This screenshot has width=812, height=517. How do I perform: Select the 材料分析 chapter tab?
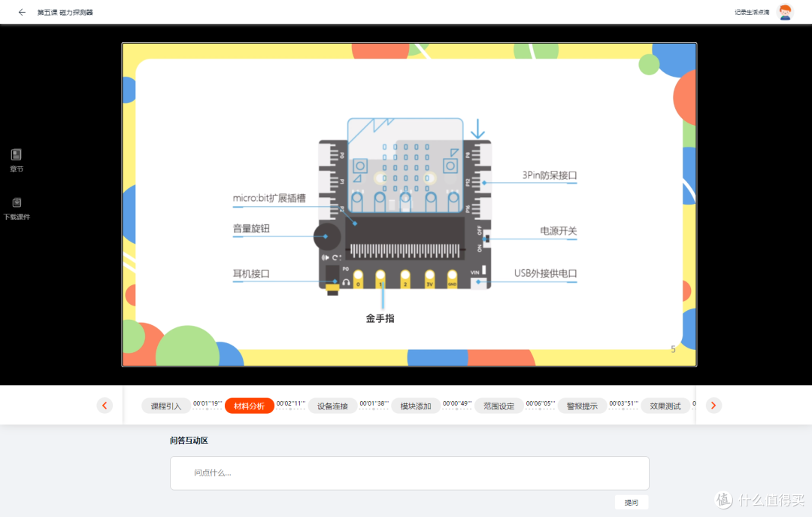[x=249, y=406]
